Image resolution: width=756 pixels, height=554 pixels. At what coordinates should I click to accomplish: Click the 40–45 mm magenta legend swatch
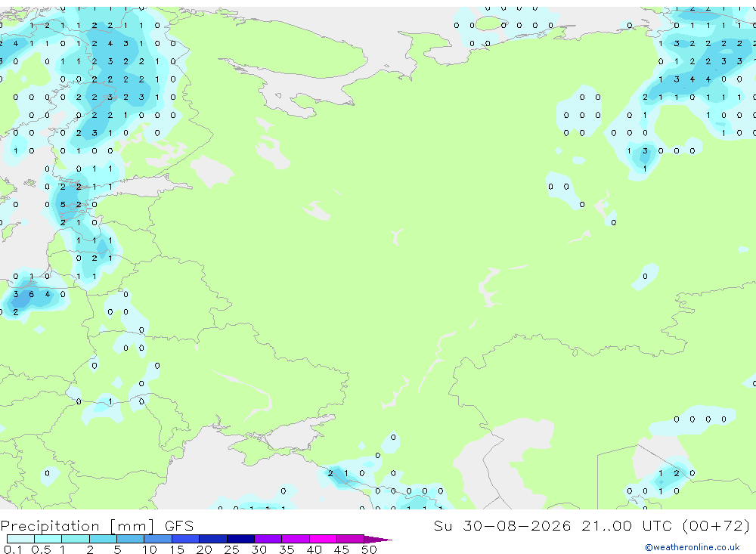pos(323,539)
